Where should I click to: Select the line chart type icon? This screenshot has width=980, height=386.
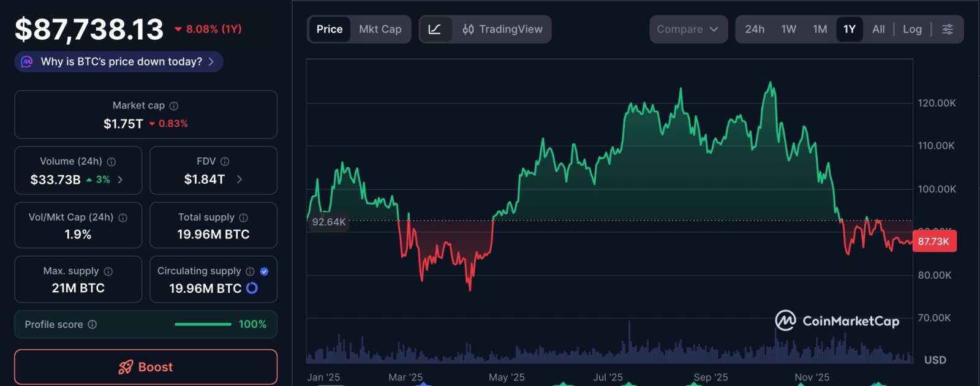(436, 29)
